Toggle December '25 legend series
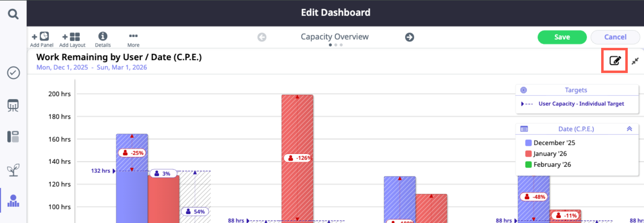 [x=550, y=143]
